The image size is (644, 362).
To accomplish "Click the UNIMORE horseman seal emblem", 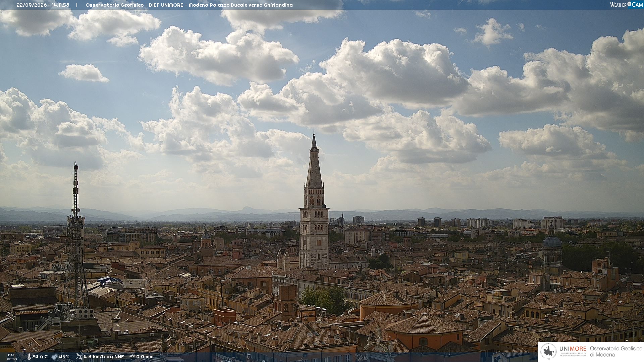I will [x=548, y=352].
